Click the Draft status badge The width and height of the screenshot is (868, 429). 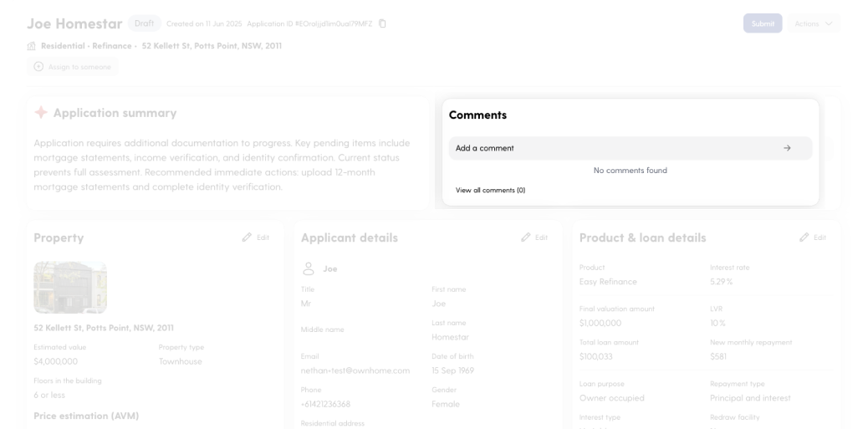click(x=145, y=23)
